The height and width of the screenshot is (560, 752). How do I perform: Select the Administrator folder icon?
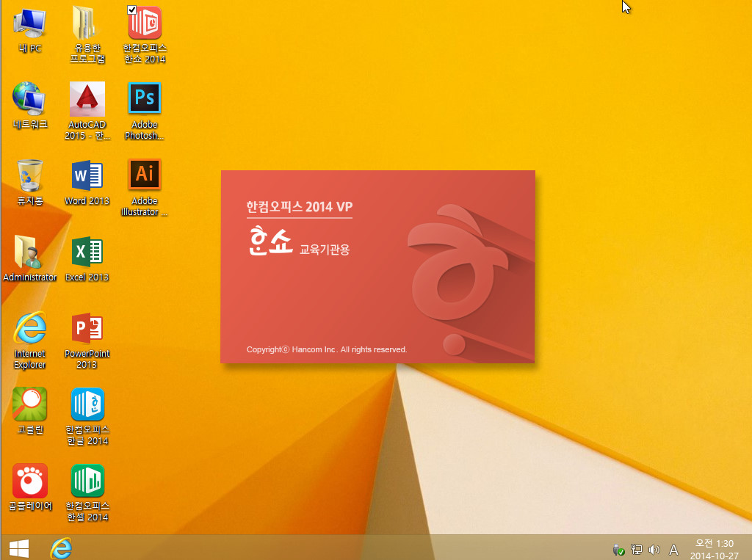click(29, 258)
